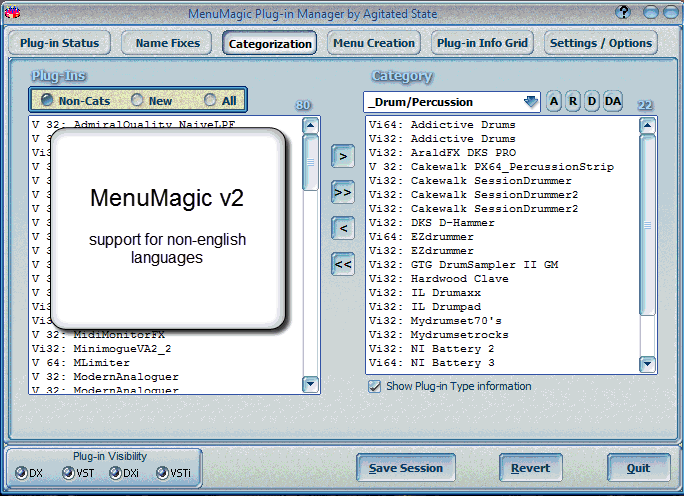The image size is (684, 496).
Task: Move selected plug-in into category with > button
Action: [343, 156]
